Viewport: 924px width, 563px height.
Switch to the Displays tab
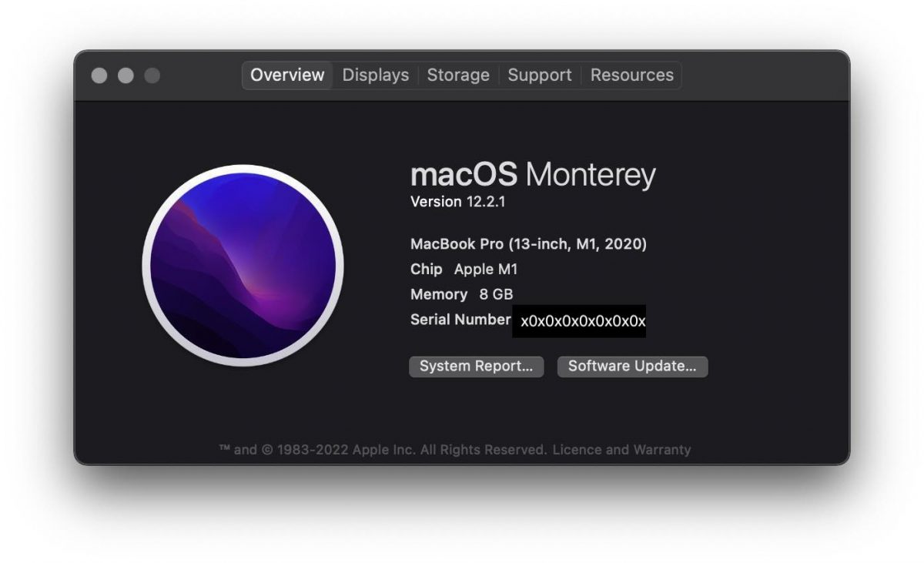pyautogui.click(x=375, y=75)
